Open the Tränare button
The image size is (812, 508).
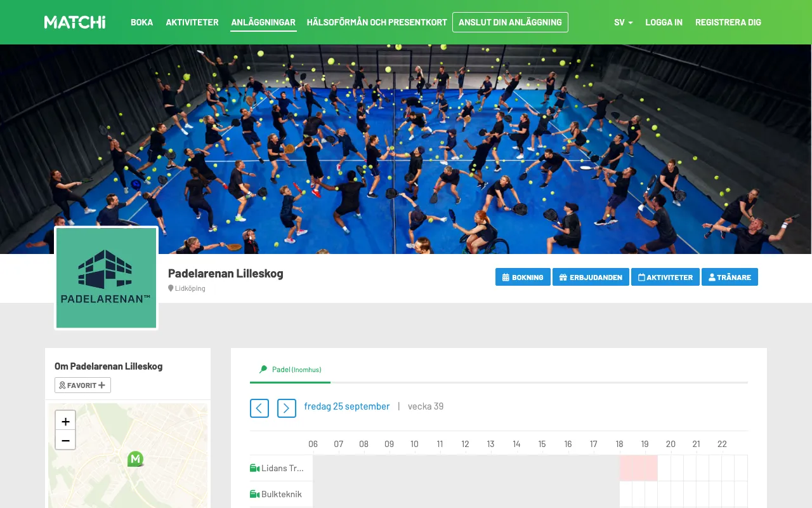pos(730,277)
